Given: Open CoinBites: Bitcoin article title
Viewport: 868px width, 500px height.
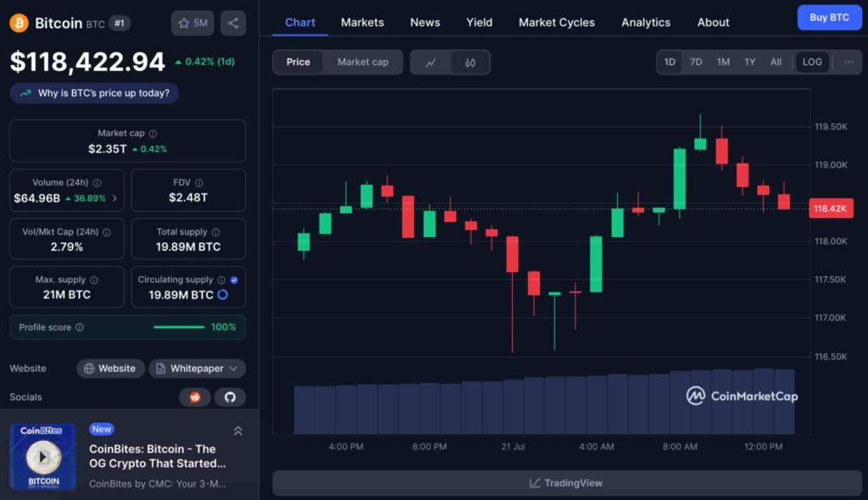Looking at the screenshot, I should [157, 456].
